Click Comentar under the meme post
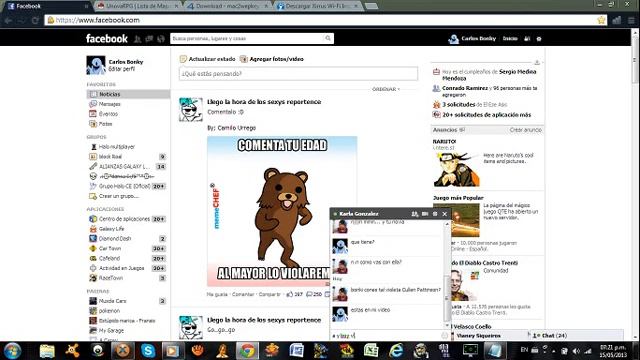This screenshot has height=360, width=640. click(x=243, y=294)
